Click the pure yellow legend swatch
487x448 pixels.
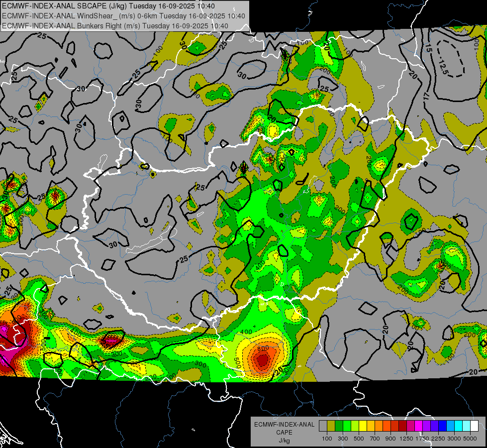coord(363,426)
